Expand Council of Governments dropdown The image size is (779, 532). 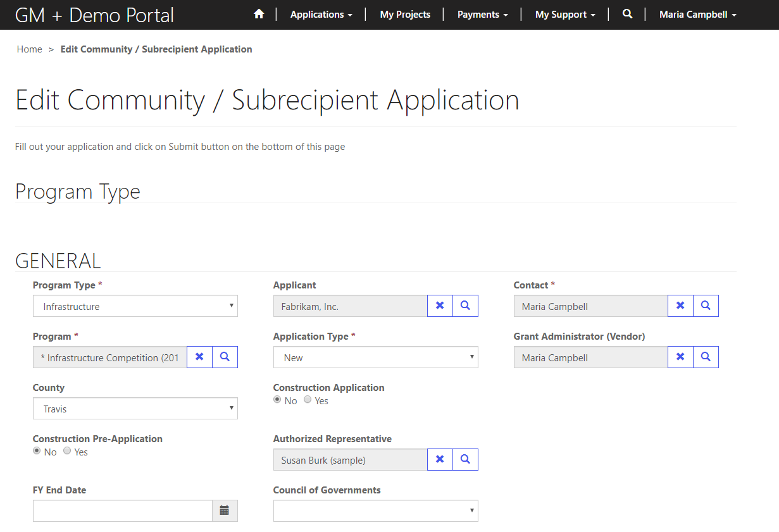tap(375, 510)
